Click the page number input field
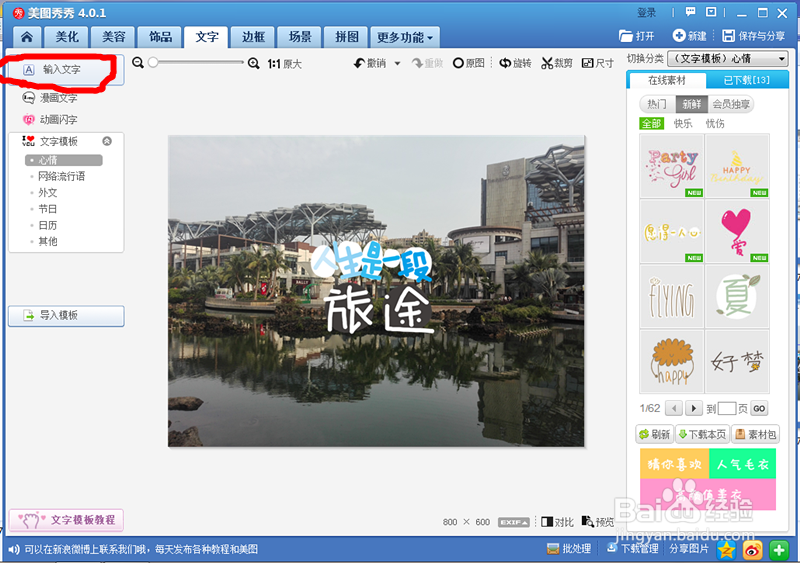This screenshot has width=800, height=563. pyautogui.click(x=727, y=408)
